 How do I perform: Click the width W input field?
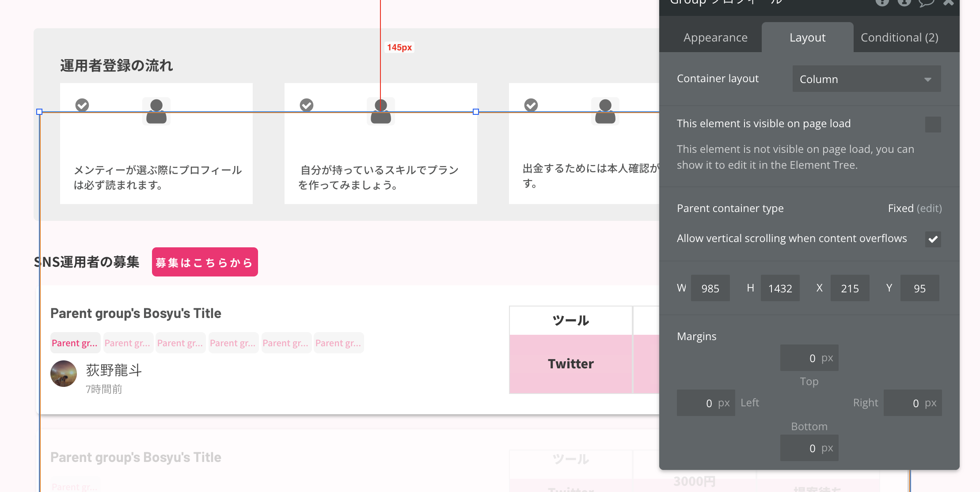pyautogui.click(x=710, y=288)
